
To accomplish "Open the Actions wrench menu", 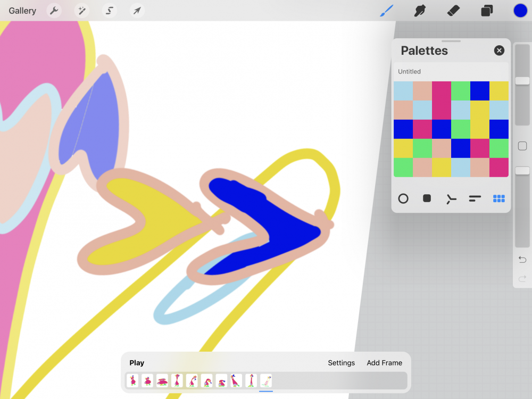I will [54, 11].
